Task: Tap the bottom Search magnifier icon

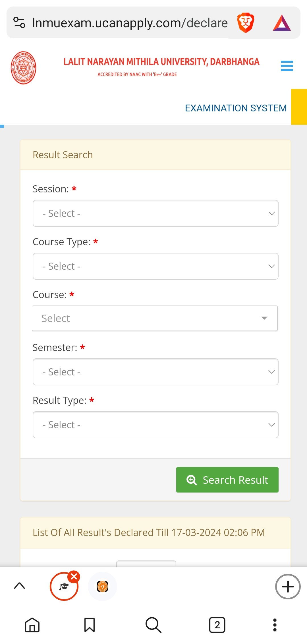Action: pos(153,625)
